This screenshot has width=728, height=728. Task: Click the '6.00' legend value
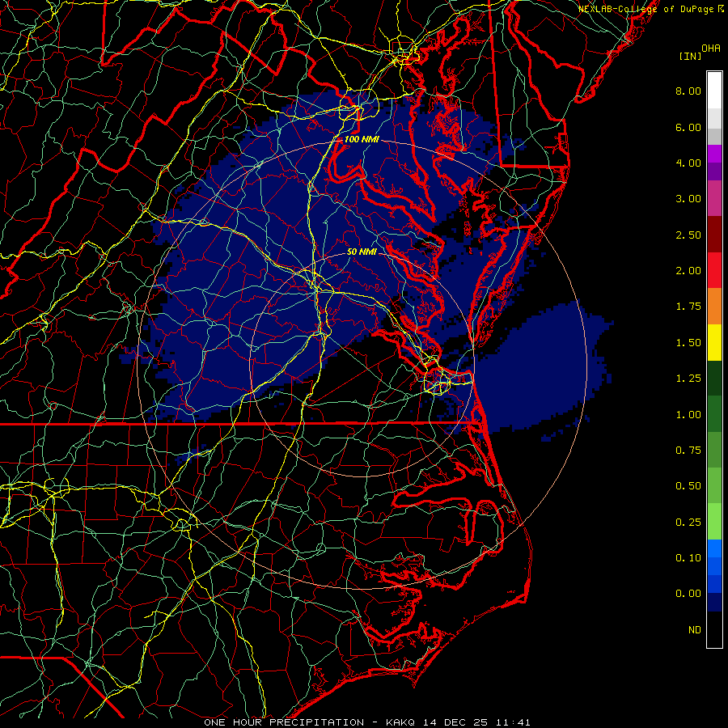(688, 127)
